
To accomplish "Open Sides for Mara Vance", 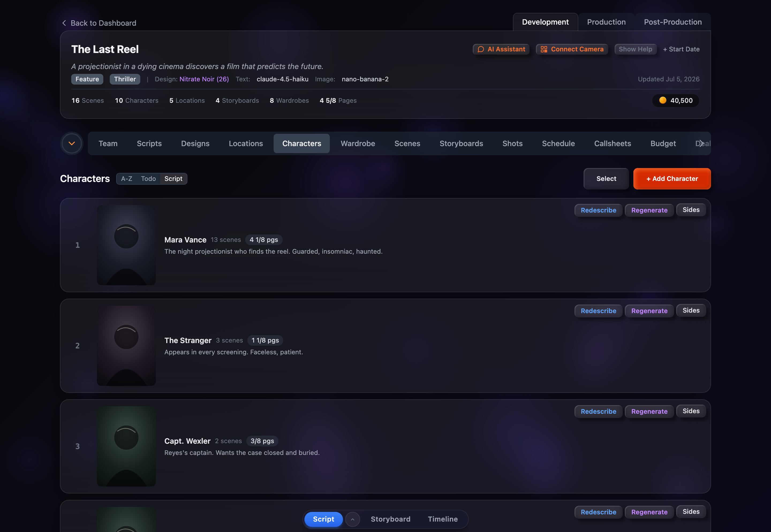I will pos(691,210).
